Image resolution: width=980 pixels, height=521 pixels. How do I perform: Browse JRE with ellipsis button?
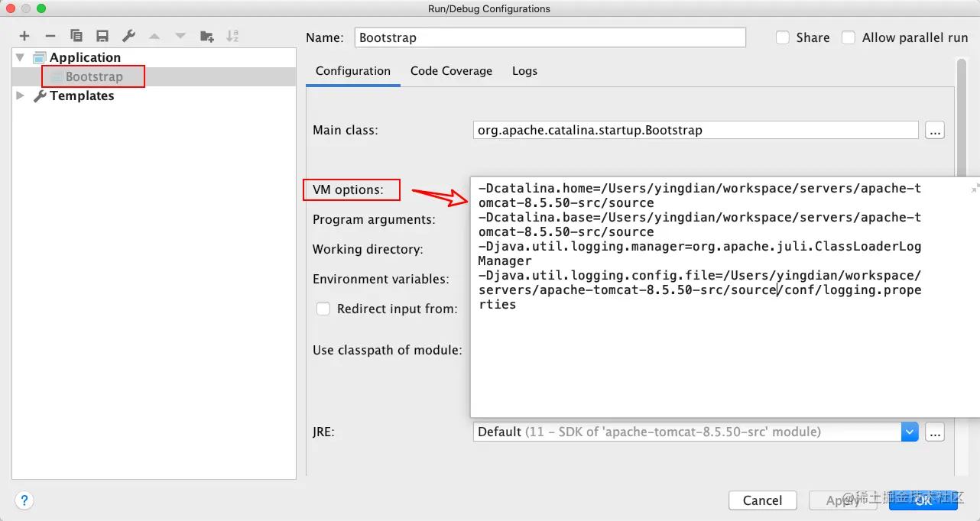935,432
